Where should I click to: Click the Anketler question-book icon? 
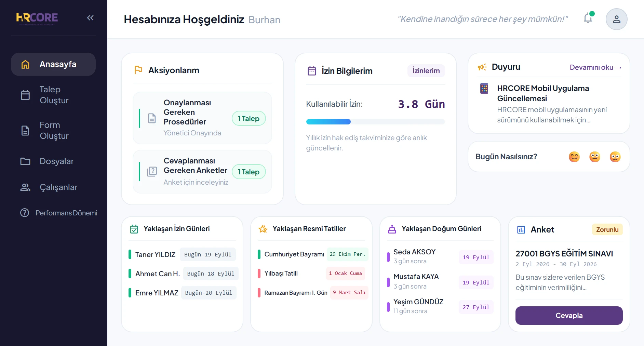(152, 172)
